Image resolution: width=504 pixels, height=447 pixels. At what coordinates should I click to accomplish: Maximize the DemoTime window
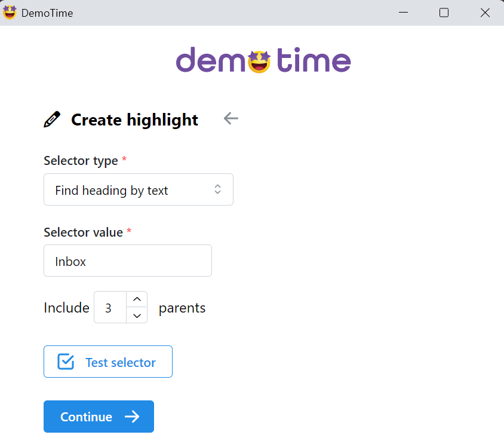444,13
